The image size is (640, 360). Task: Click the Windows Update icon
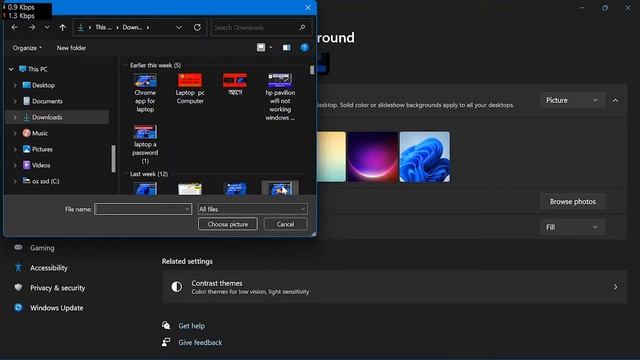[x=18, y=307]
